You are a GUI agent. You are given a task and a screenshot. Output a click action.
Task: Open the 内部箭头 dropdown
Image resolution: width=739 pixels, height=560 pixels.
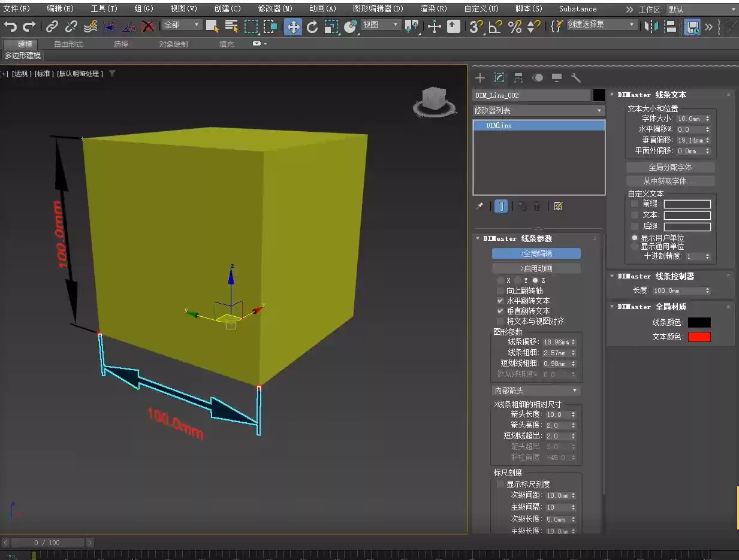[536, 391]
